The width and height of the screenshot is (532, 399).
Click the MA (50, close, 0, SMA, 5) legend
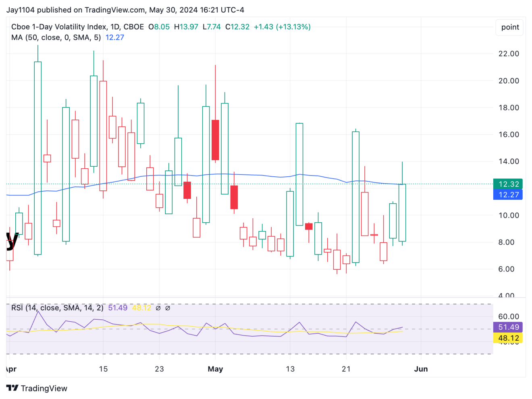coord(56,37)
